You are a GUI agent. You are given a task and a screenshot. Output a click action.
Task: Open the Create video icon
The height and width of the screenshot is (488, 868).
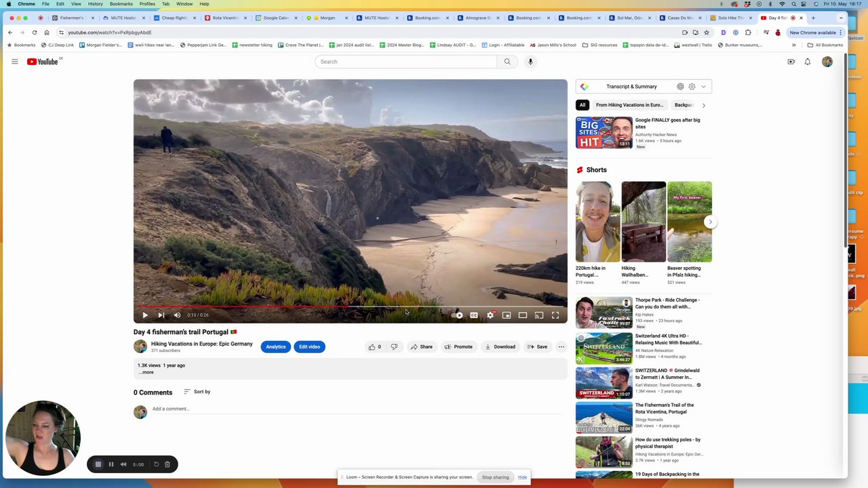pyautogui.click(x=791, y=62)
